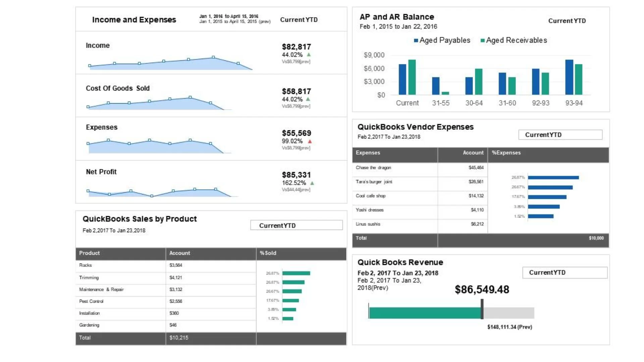This screenshot has height=362, width=644.
Task: Open the CurrentYTD dropdown in Sales by Product
Action: (297, 225)
